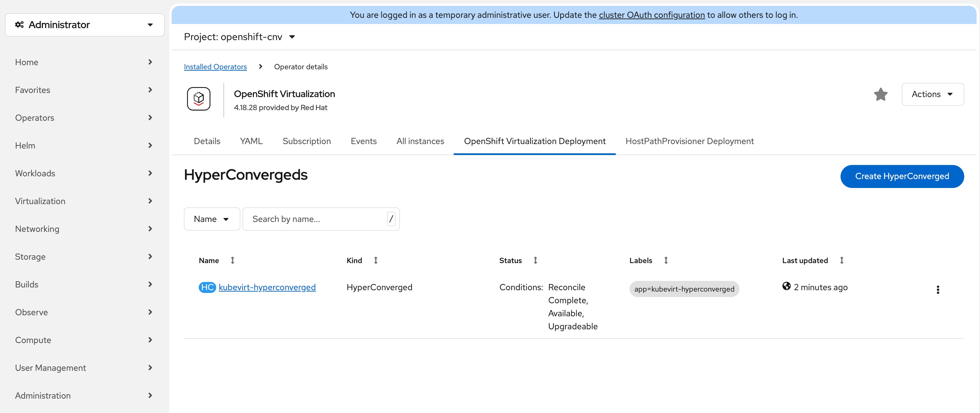Image resolution: width=980 pixels, height=413 pixels.
Task: Sort table by Status column
Action: pos(535,260)
